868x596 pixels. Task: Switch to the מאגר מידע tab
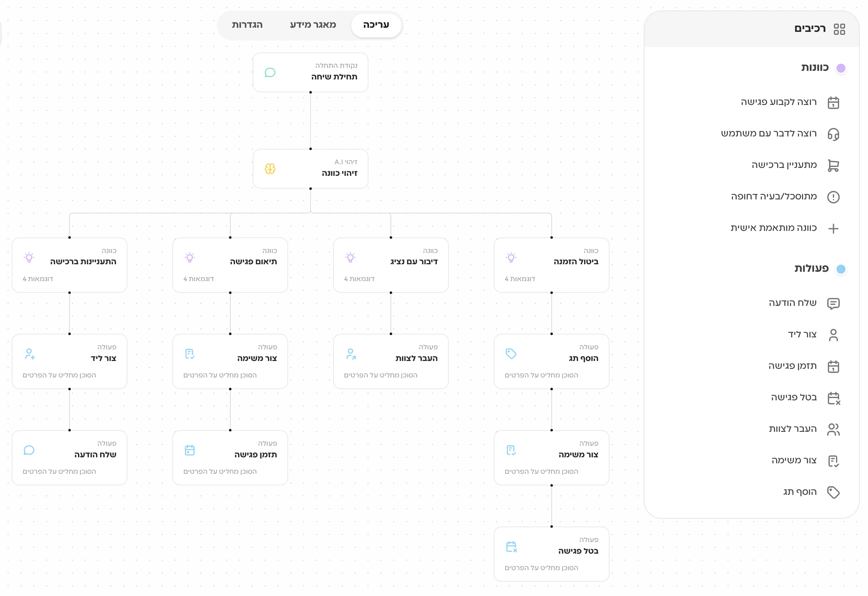pyautogui.click(x=313, y=25)
